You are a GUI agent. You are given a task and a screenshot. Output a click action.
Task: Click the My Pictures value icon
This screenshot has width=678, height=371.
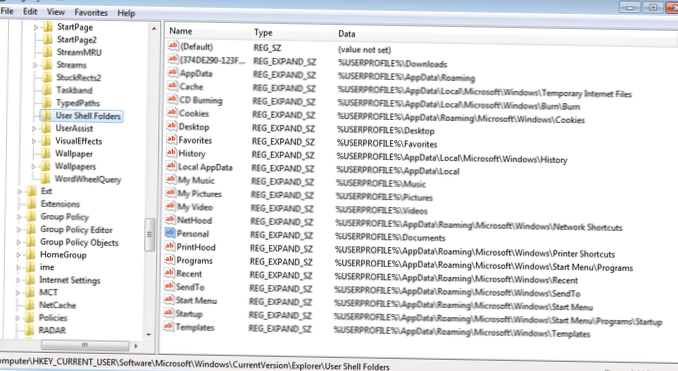tap(170, 193)
